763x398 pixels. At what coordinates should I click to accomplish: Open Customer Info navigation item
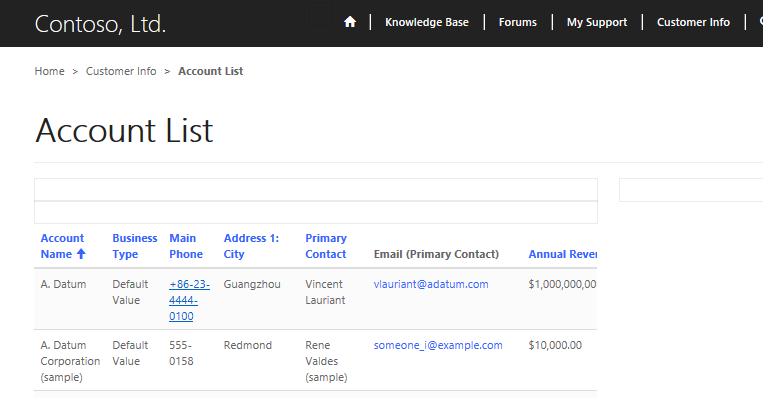coord(693,22)
